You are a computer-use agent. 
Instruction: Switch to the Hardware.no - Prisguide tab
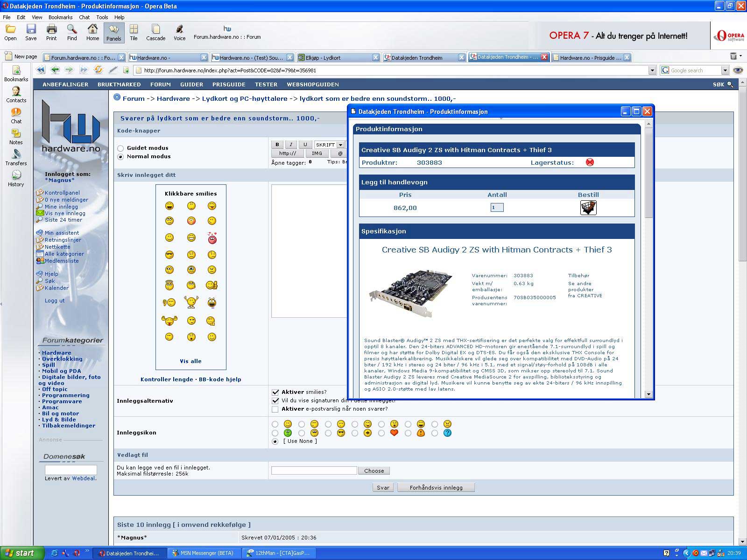(x=592, y=57)
